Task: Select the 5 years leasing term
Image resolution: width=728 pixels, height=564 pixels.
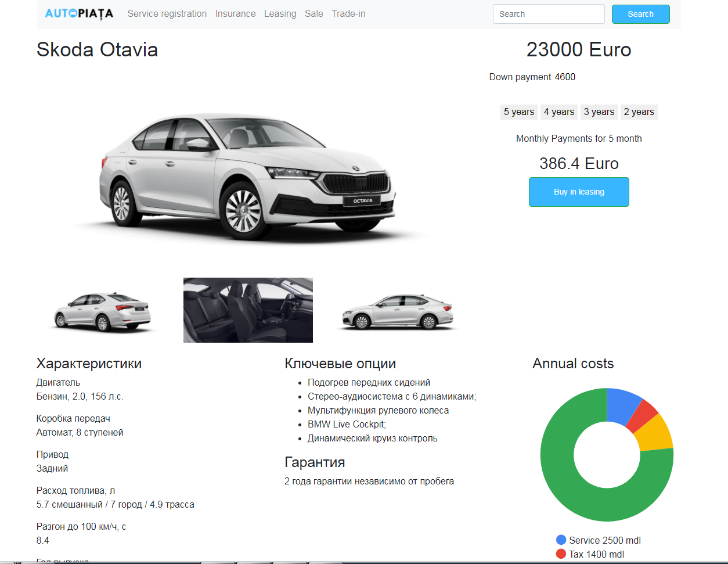Action: pyautogui.click(x=518, y=112)
